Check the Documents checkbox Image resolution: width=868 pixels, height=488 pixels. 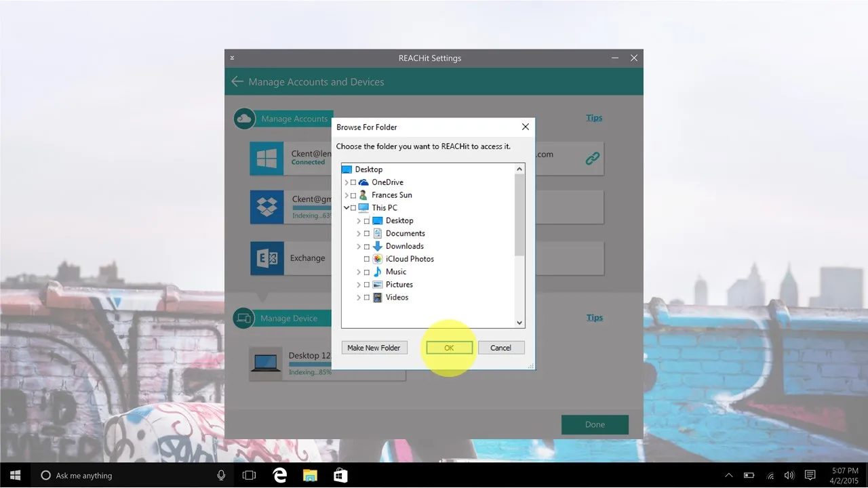tap(367, 234)
